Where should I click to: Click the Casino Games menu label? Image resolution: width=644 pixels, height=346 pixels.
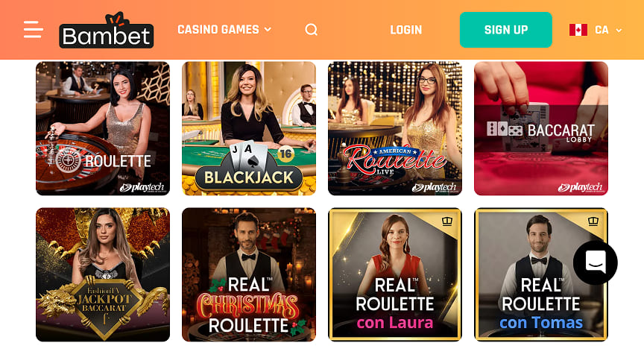pos(218,30)
